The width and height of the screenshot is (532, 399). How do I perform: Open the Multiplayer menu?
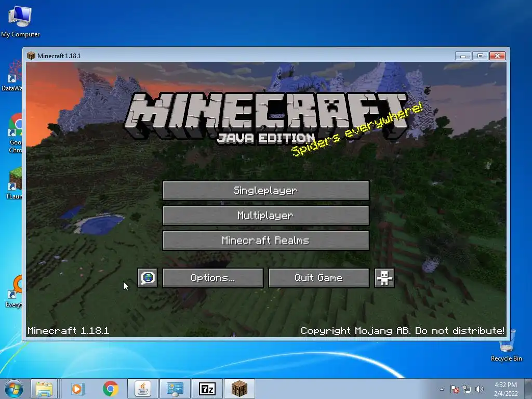click(265, 216)
